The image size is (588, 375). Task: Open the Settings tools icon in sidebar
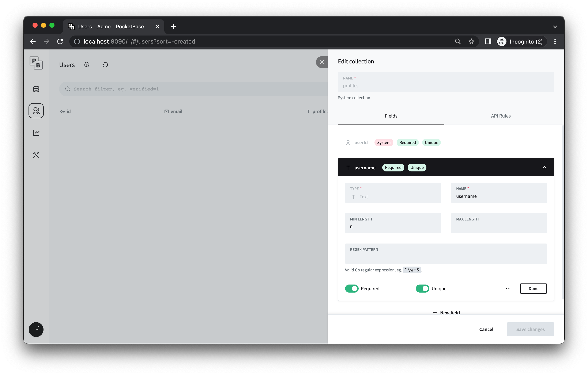36,155
